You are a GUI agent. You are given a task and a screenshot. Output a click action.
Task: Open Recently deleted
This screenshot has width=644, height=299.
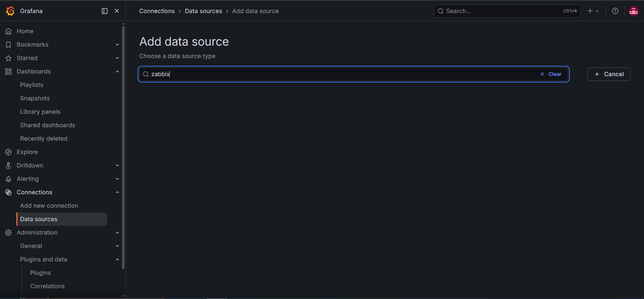pyautogui.click(x=44, y=139)
